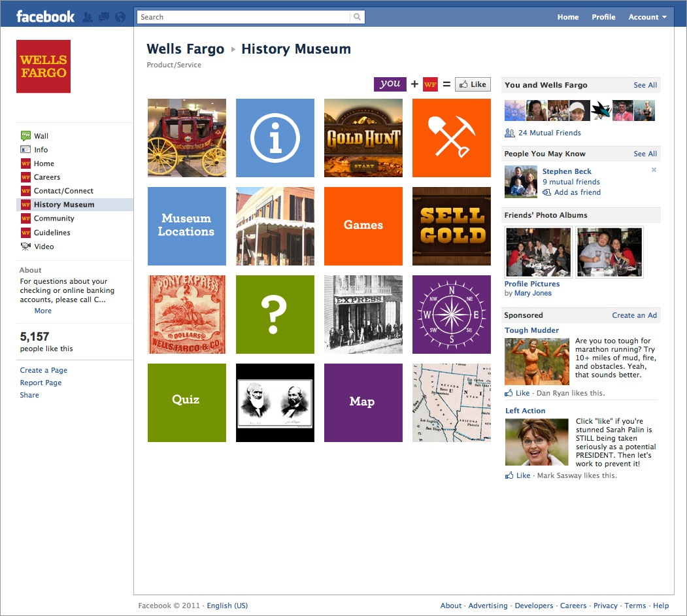Image resolution: width=687 pixels, height=616 pixels.
Task: Click Create an Ad link
Action: [634, 315]
